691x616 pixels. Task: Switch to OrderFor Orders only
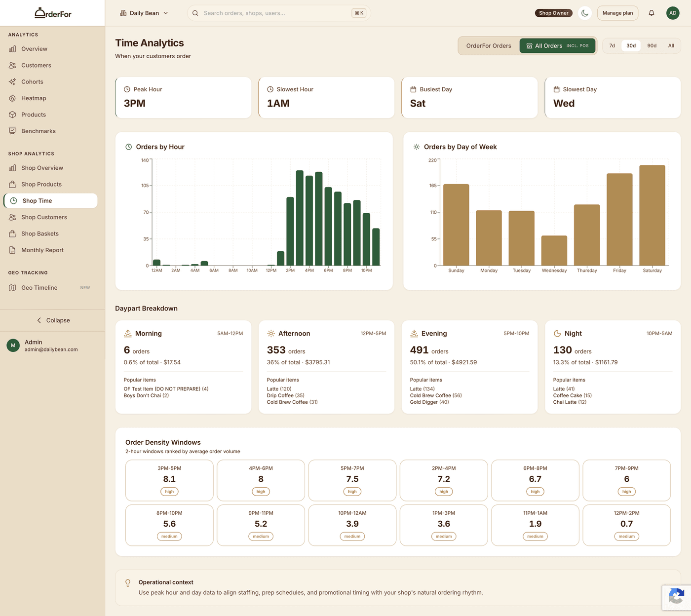click(x=489, y=46)
